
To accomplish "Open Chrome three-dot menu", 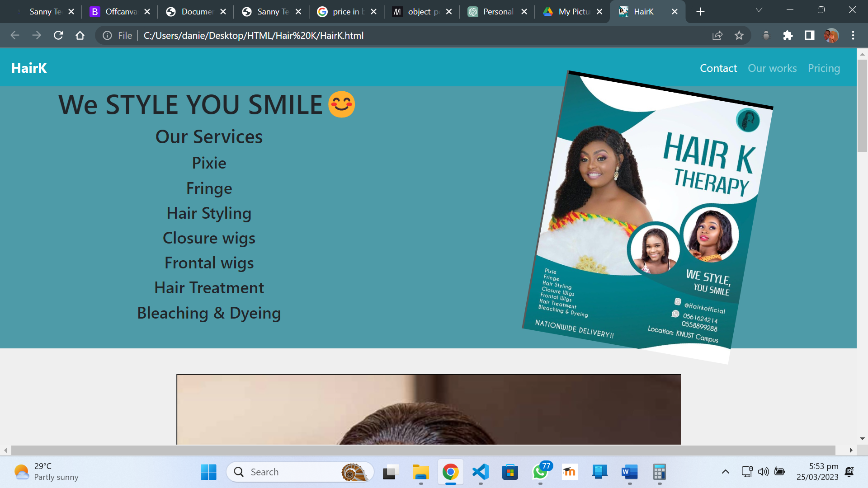I will 853,35.
